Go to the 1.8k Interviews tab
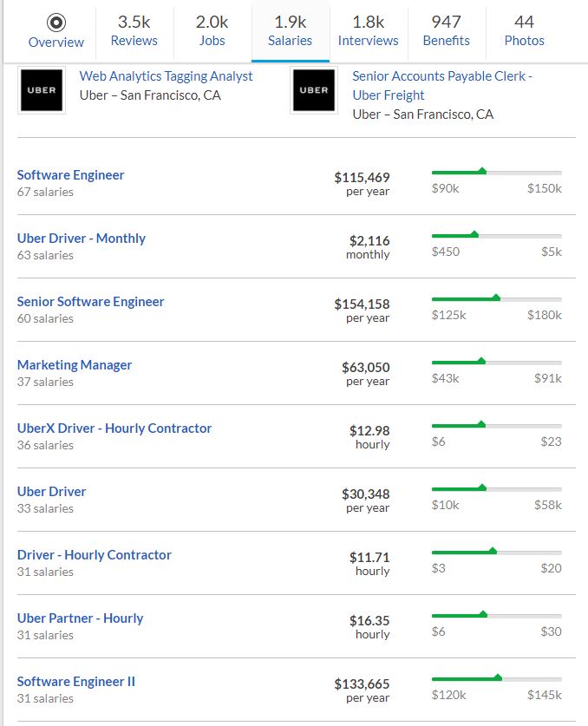Viewport: 588px width, 726px height. click(369, 31)
